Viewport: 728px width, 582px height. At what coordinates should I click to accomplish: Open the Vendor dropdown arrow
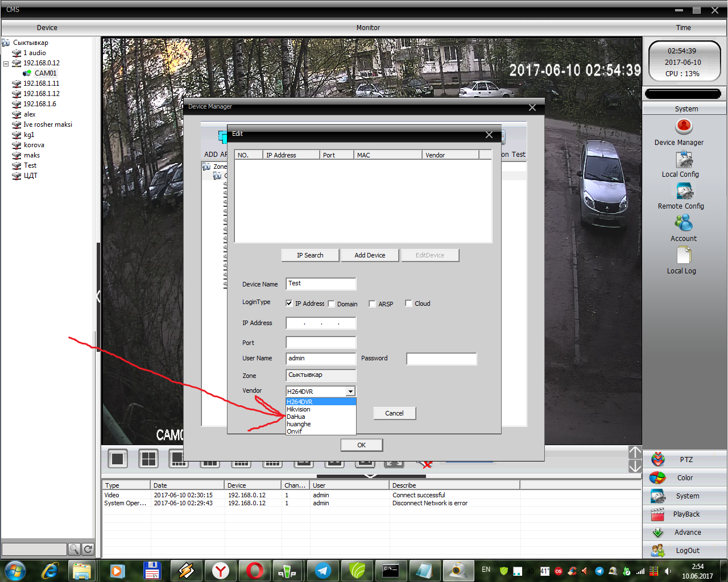pyautogui.click(x=350, y=391)
